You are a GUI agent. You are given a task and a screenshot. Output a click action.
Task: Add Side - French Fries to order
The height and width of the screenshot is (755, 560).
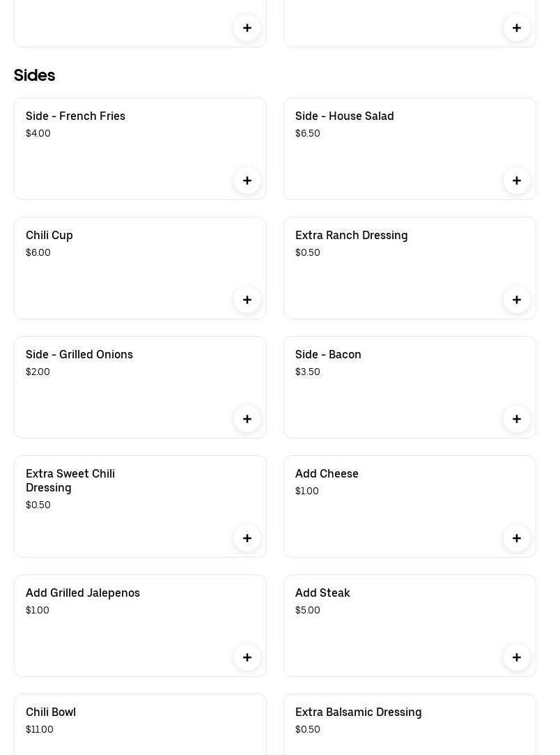[x=247, y=181]
